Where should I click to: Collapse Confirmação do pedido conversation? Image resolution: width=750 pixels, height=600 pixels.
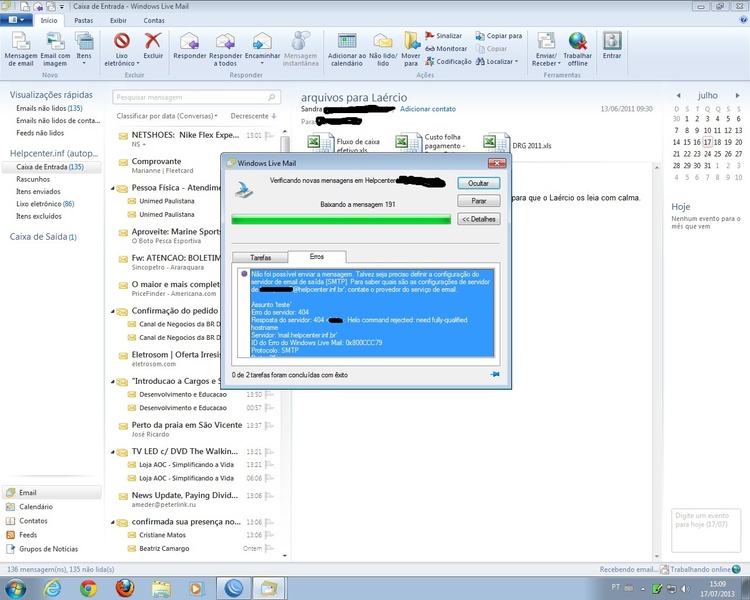[113, 311]
